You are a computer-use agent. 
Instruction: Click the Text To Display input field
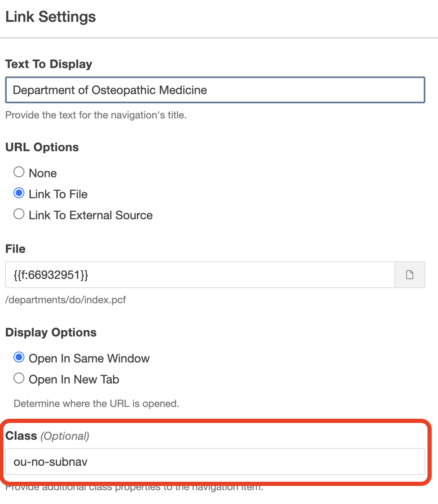tap(215, 90)
